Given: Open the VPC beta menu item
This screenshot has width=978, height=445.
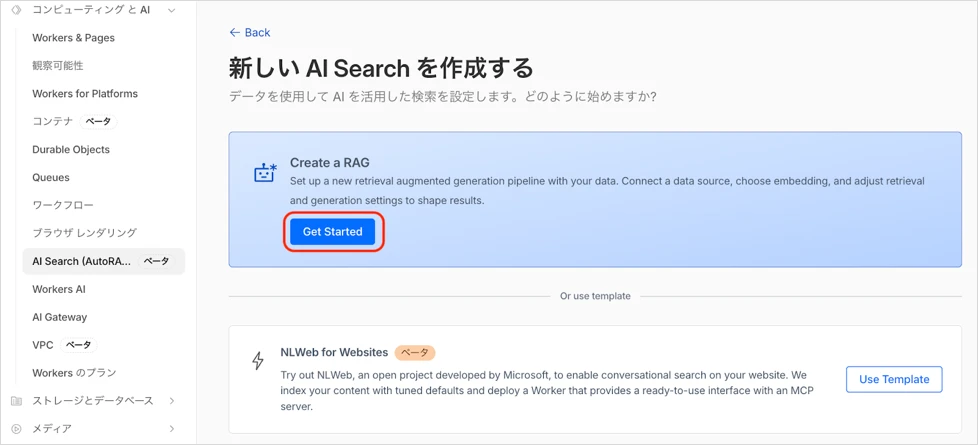Looking at the screenshot, I should click(x=43, y=345).
